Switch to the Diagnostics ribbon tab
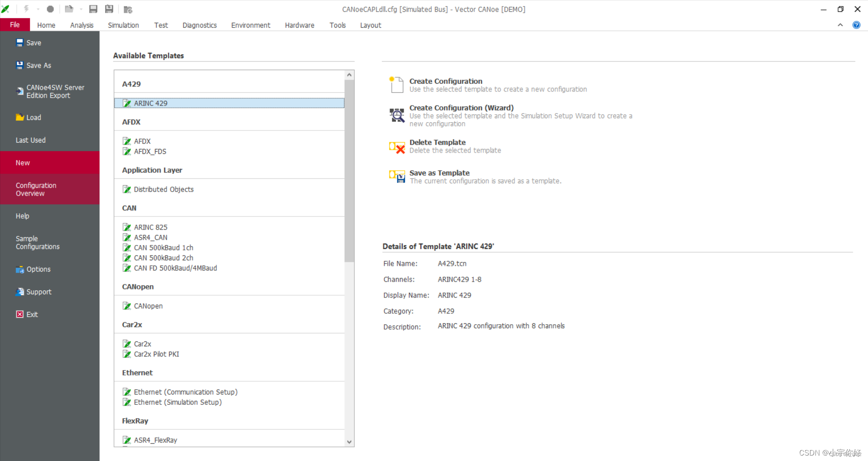The width and height of the screenshot is (868, 461). (200, 25)
